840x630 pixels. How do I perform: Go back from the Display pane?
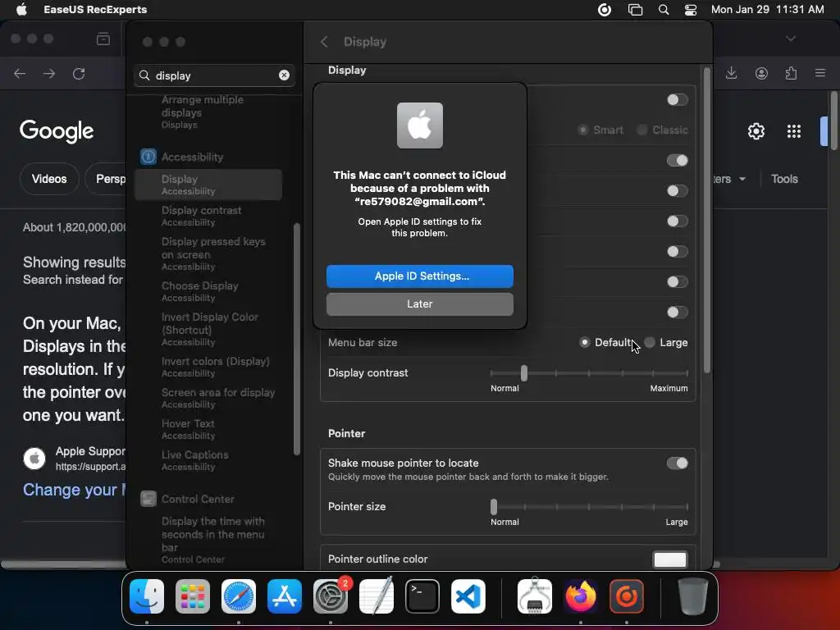(324, 42)
